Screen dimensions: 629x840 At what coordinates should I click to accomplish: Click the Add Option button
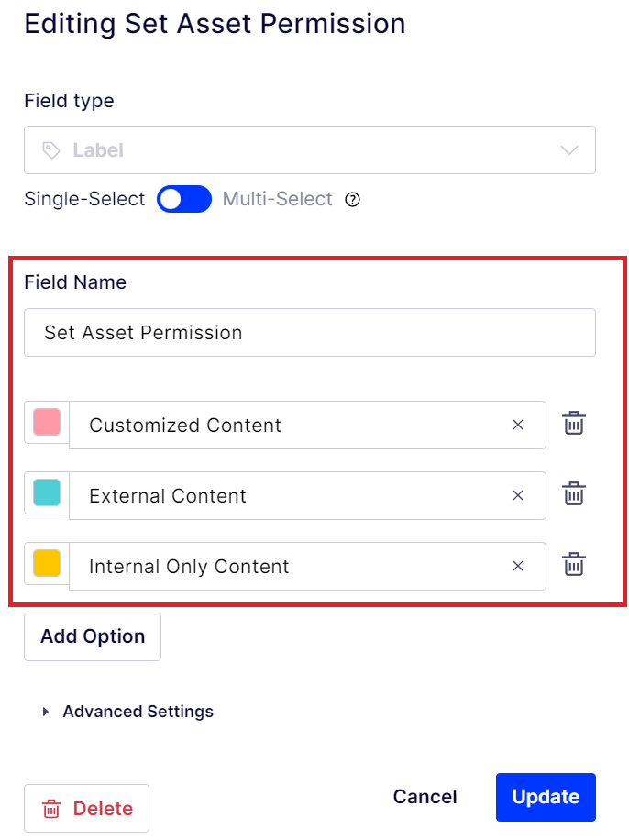click(93, 636)
